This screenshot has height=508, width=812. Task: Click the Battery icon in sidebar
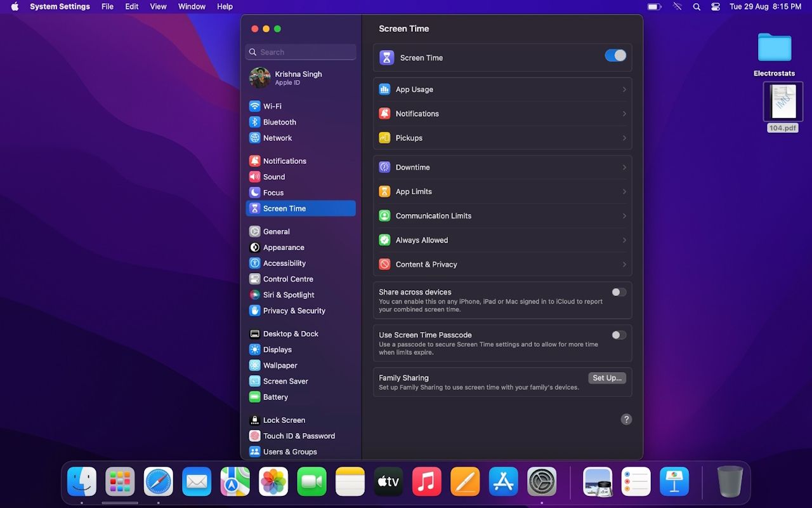click(x=254, y=397)
